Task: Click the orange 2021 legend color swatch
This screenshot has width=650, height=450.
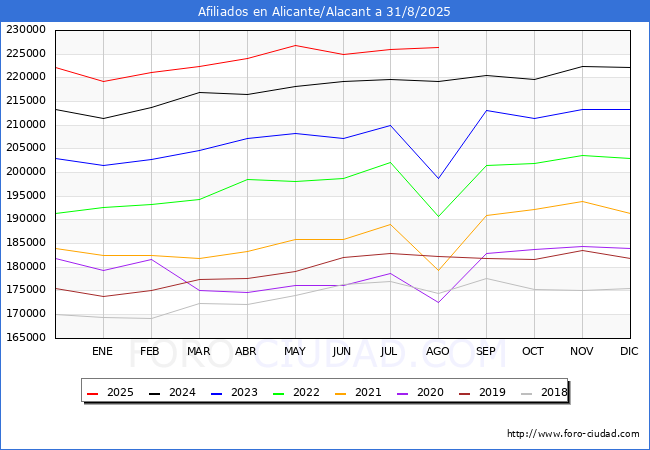Action: click(340, 393)
